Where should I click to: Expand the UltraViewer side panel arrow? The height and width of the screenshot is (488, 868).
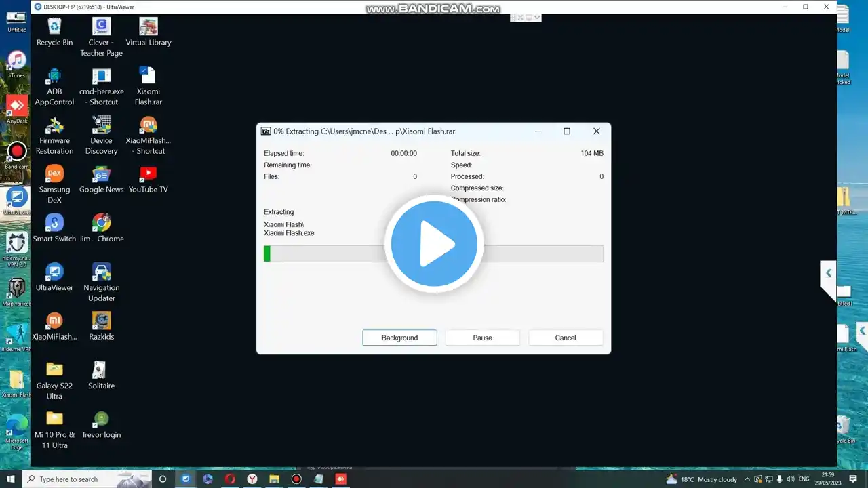(828, 274)
